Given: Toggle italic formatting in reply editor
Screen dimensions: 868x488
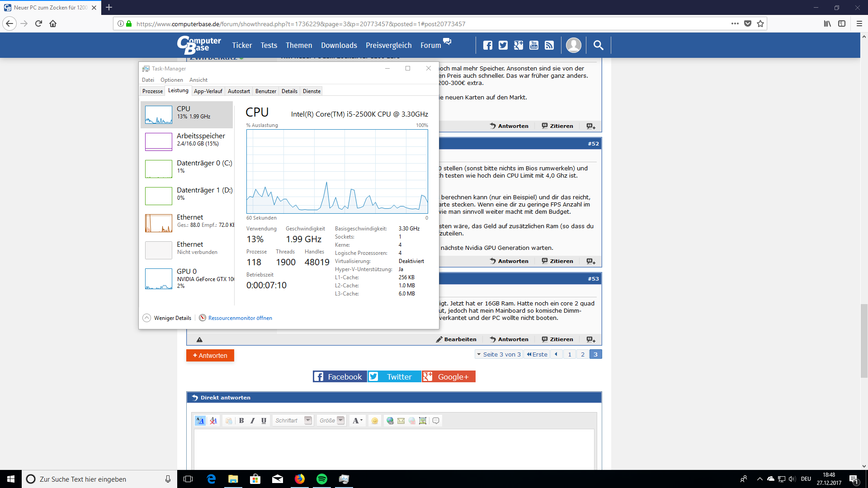Looking at the screenshot, I should tap(253, 421).
